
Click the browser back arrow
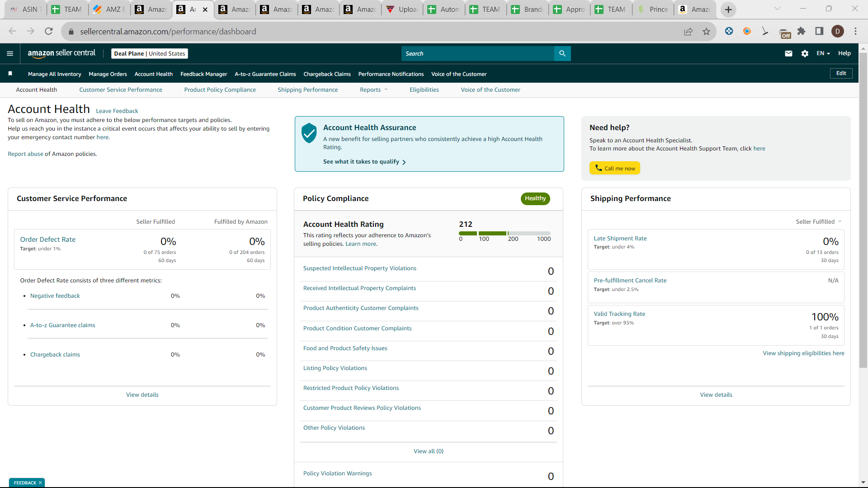click(x=12, y=31)
